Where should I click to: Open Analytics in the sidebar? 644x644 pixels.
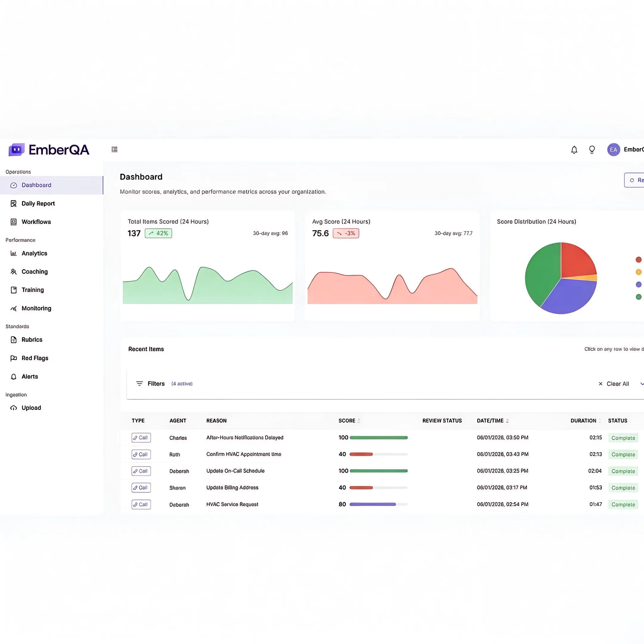coord(52,253)
